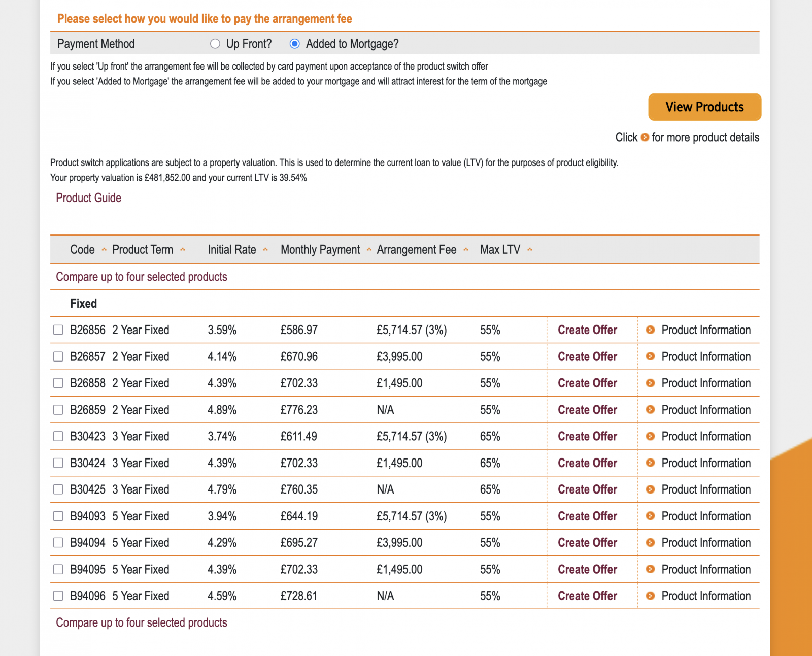Sort by Monthly Payment column arrow
This screenshot has height=656, width=812.
369,249
